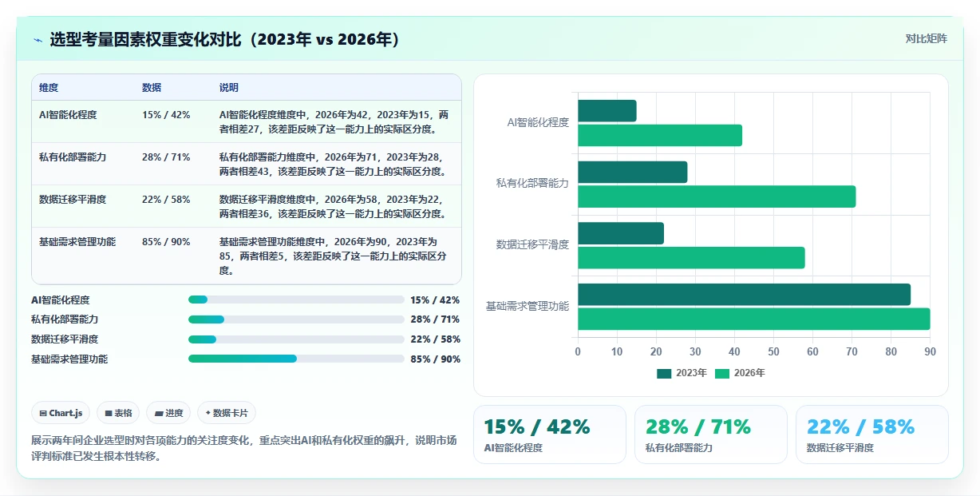
Task: Click the description paragraph starting 展示两年间
Action: [x=244, y=448]
